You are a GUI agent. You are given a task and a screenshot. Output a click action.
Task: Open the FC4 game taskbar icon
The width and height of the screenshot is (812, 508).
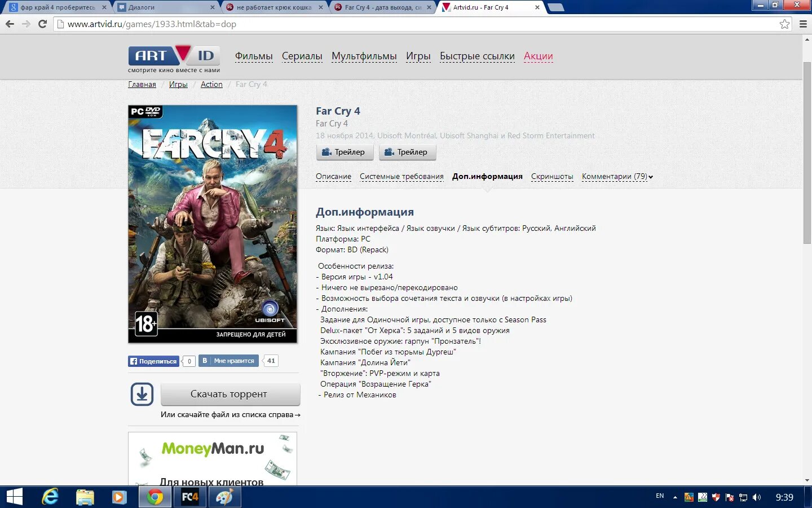[x=189, y=497]
